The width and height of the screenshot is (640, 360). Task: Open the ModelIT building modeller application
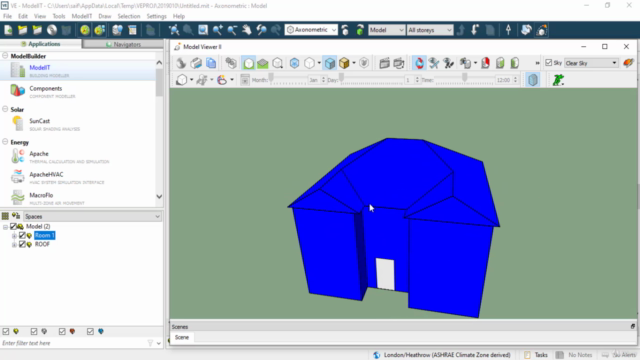coord(78,71)
